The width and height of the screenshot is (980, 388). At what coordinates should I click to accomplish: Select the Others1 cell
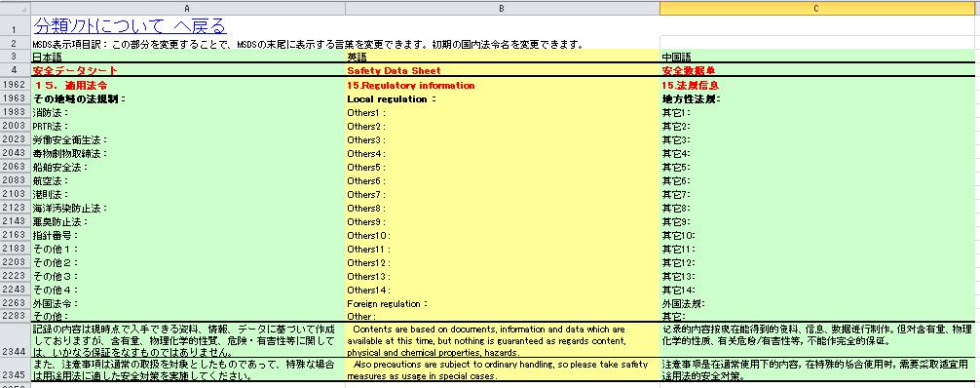502,113
